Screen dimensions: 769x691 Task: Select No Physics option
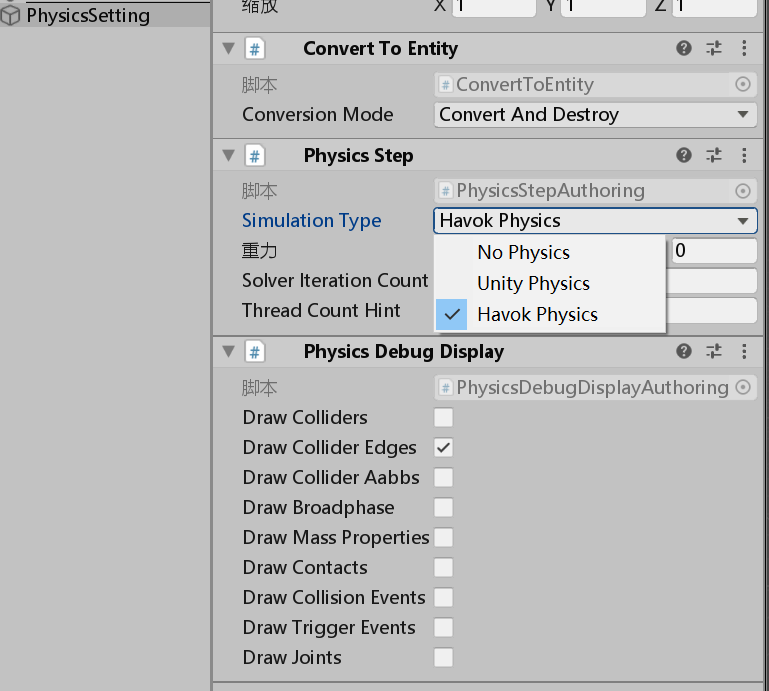click(550, 253)
